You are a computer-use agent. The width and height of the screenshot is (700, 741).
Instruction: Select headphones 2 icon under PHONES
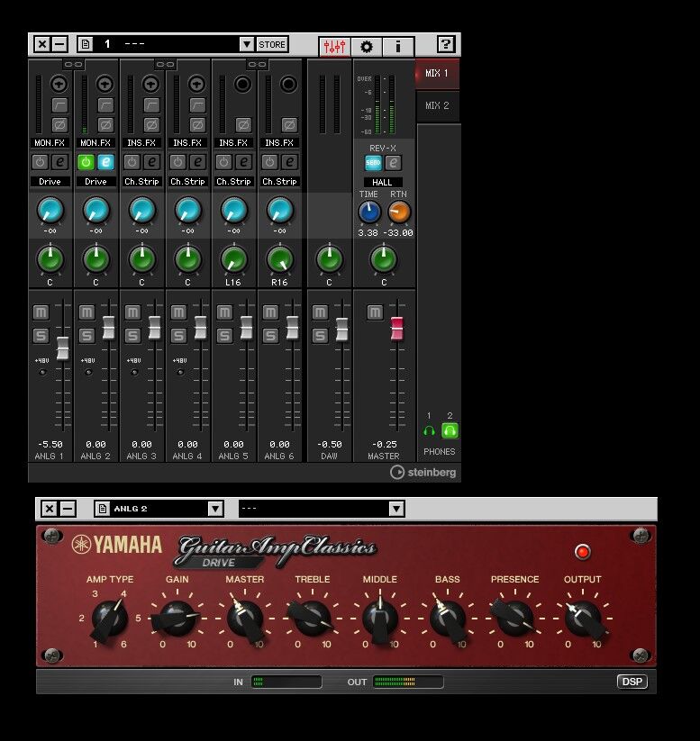point(450,431)
